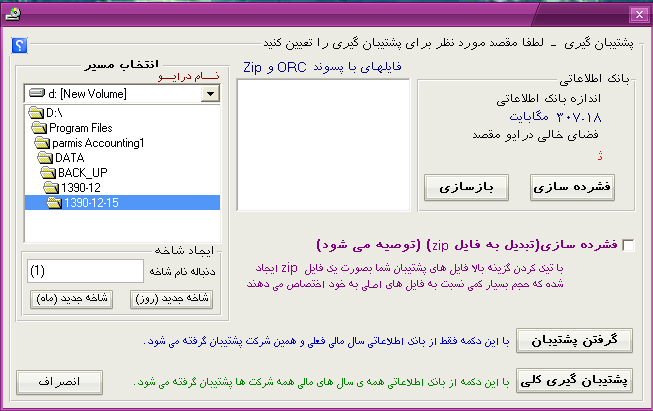Screen dimensions: 653x411
Task: Click the Program Files folder icon
Action: coord(39,127)
